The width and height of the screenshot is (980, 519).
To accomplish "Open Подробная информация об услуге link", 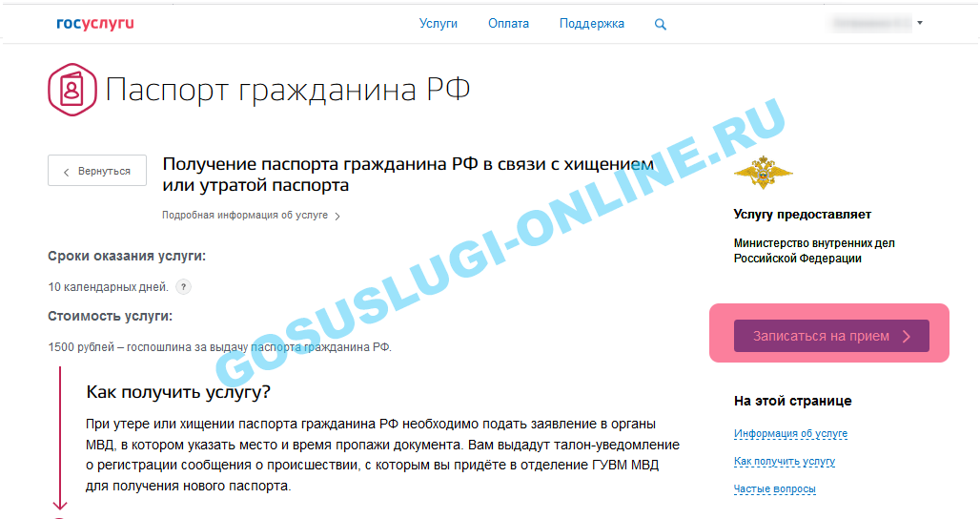I will click(x=245, y=215).
